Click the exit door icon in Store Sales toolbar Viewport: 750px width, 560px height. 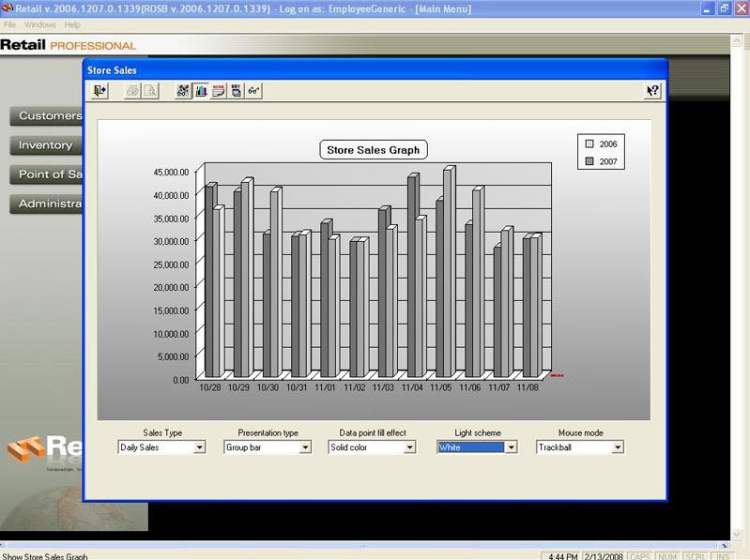pos(100,91)
